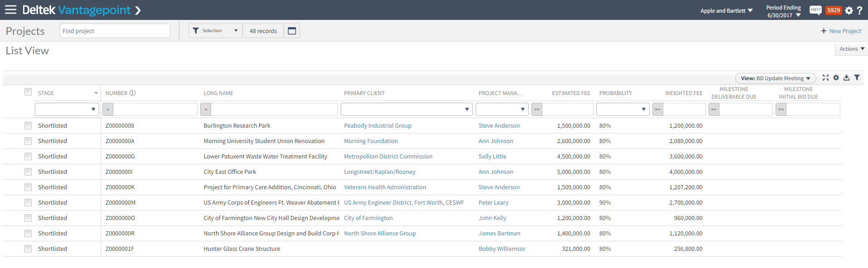868x268 pixels.
Task: Sort by the Probability column header
Action: coord(616,93)
